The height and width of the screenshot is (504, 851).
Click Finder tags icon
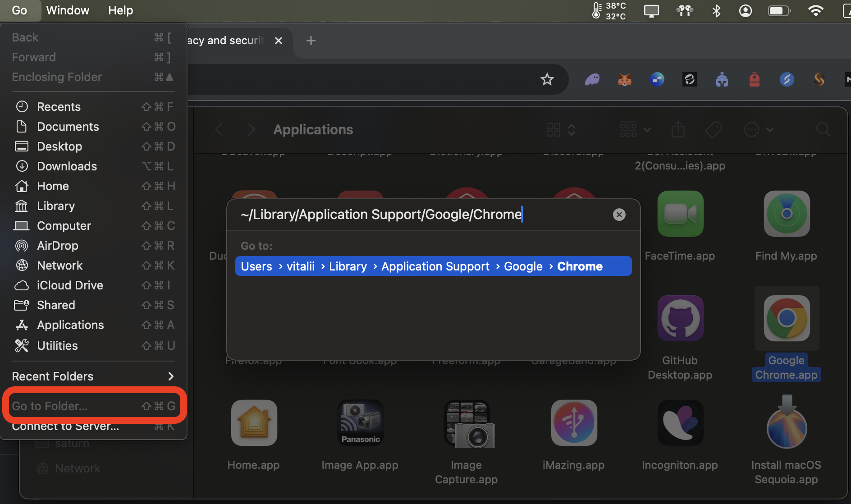[x=714, y=130]
